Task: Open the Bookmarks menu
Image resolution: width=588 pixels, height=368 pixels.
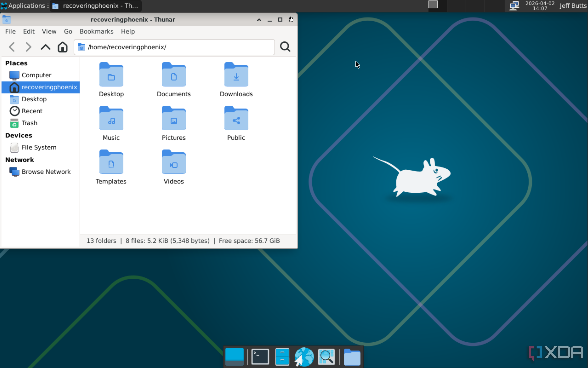Action: click(x=97, y=31)
